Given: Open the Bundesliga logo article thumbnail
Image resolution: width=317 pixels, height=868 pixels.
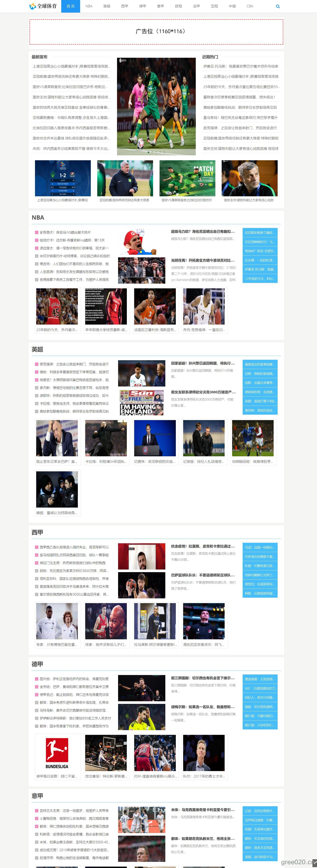Looking at the screenshot, I should pyautogui.click(x=57, y=753).
